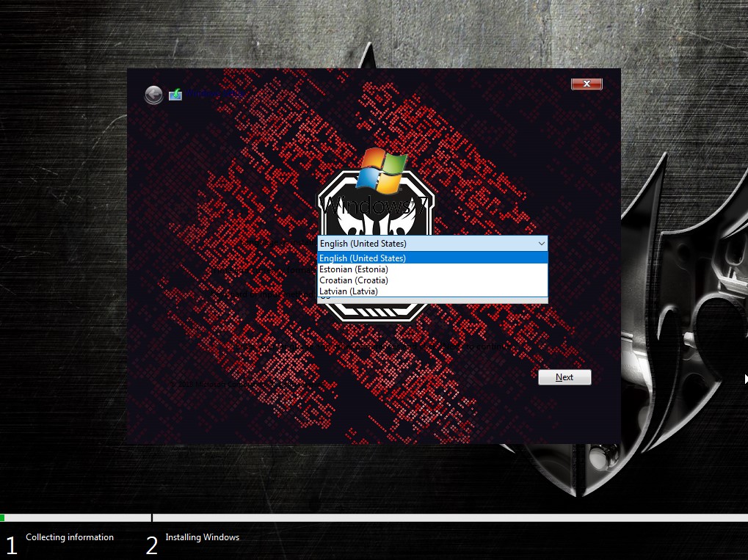
Task: Pick Croatian (Croatia) in the dropdown list
Action: 432,280
